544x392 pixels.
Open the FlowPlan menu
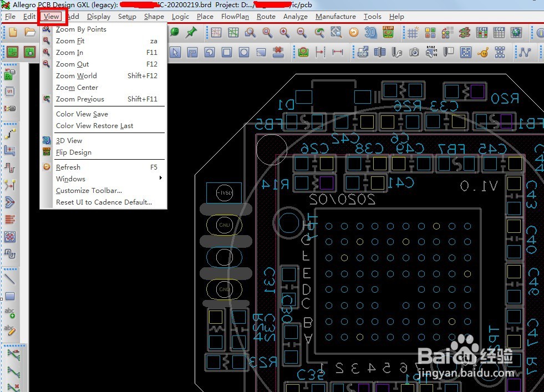tap(235, 16)
